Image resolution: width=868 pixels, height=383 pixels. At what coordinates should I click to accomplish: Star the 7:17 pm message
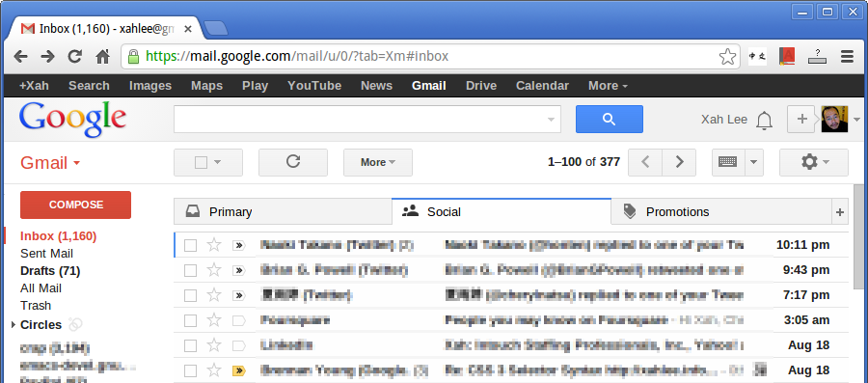[x=214, y=295]
